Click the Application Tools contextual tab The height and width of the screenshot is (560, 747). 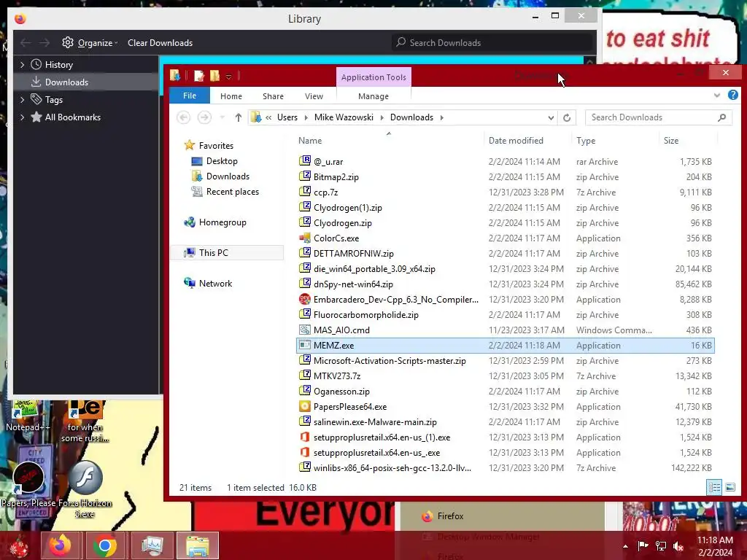click(373, 77)
